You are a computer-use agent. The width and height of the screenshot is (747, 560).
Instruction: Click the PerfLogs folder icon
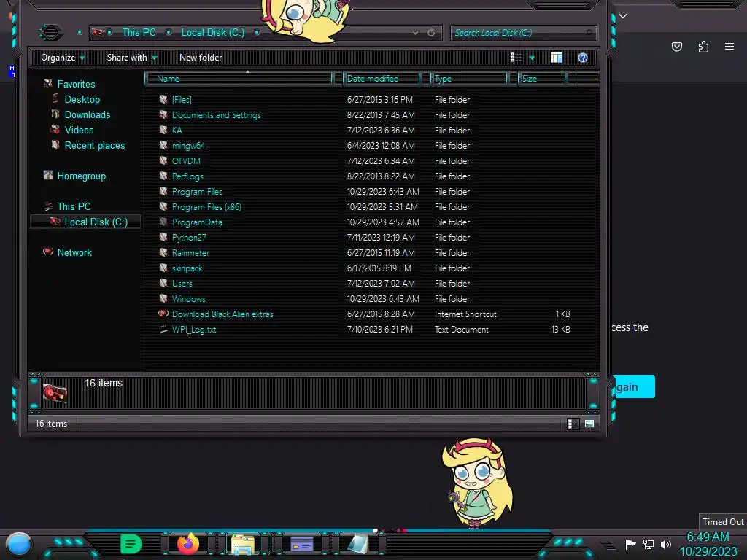pyautogui.click(x=163, y=176)
